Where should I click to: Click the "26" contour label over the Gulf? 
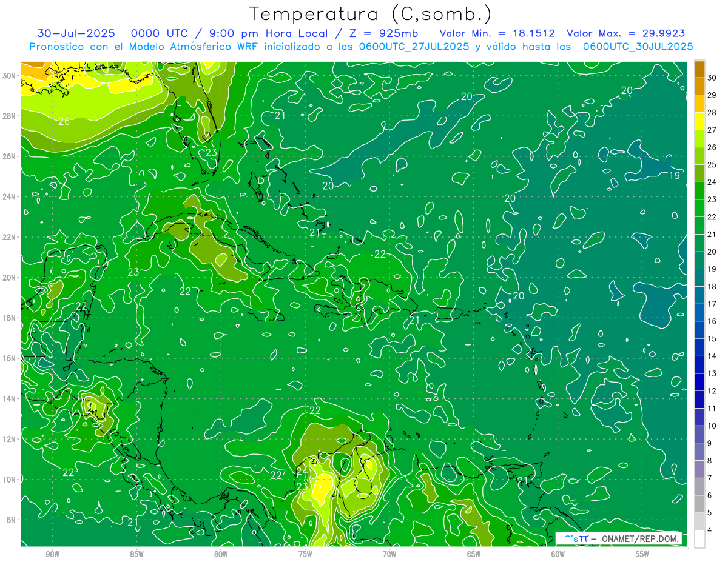click(x=64, y=121)
